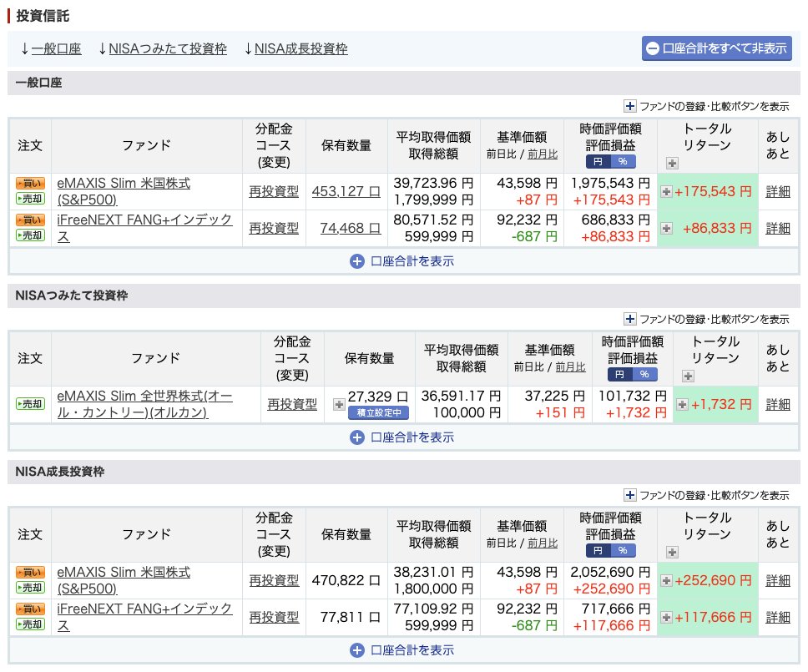Show fund register/compare buttons in 一般口座
The width and height of the screenshot is (808, 672).
tap(706, 106)
